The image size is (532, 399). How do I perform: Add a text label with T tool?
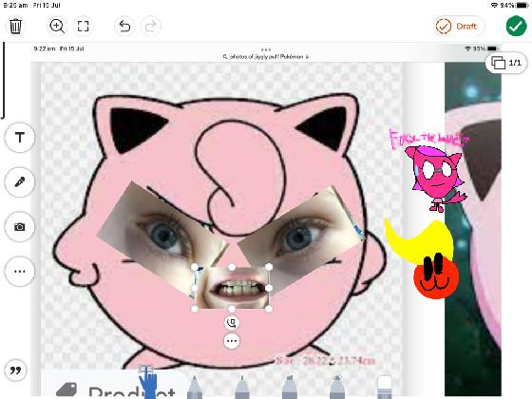[x=19, y=138]
